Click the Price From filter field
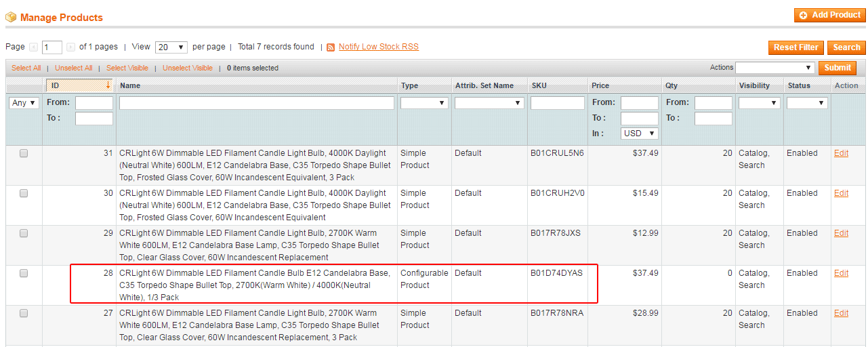The height and width of the screenshot is (347, 868). (x=640, y=103)
